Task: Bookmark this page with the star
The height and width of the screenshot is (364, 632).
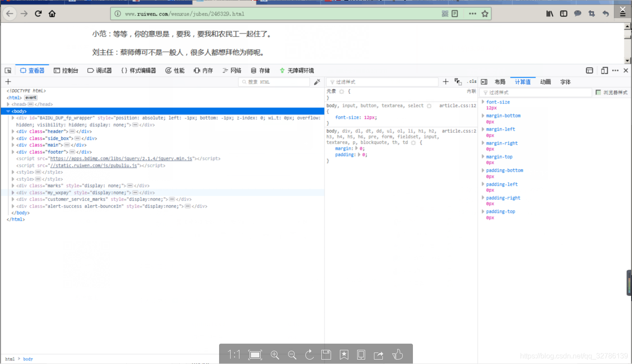Action: point(485,14)
